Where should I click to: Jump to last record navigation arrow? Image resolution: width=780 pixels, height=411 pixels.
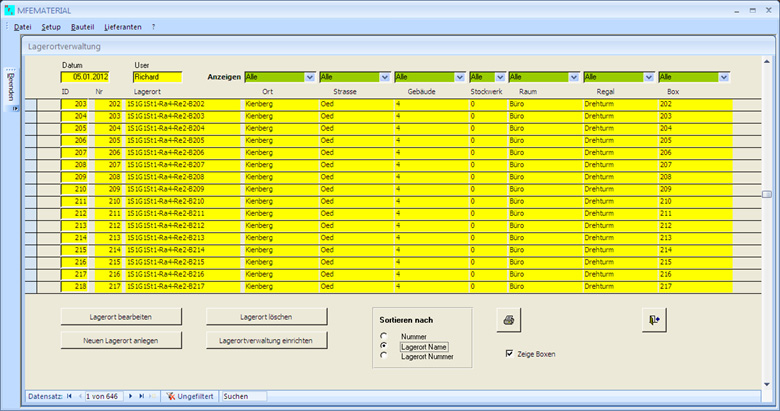tap(142, 397)
